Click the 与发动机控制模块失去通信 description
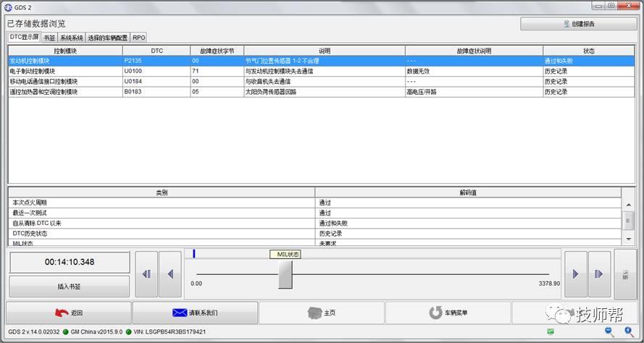Viewport: 644px width, 343px height. (x=280, y=71)
